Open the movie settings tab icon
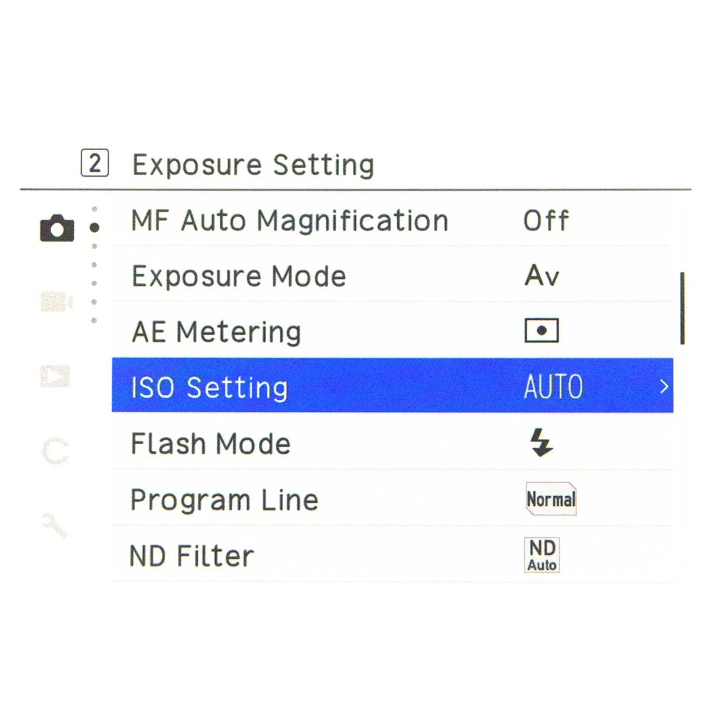Viewport: 728px width, 728px height. [x=57, y=301]
